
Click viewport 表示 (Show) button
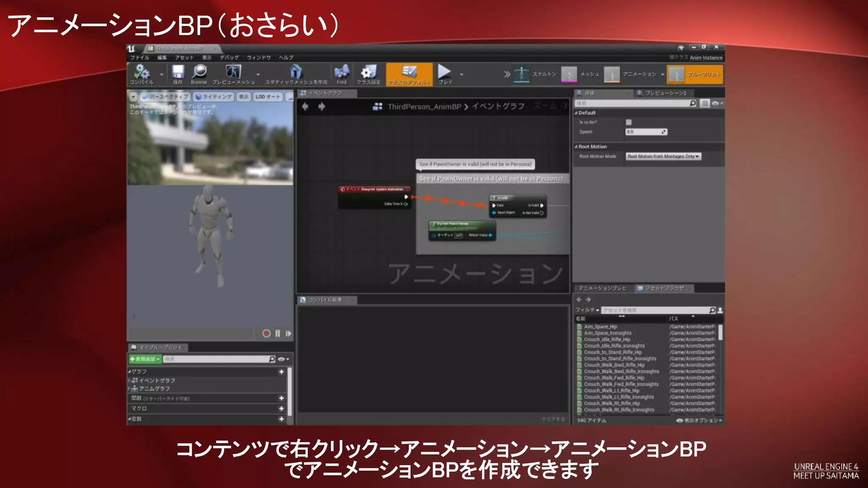(x=244, y=97)
